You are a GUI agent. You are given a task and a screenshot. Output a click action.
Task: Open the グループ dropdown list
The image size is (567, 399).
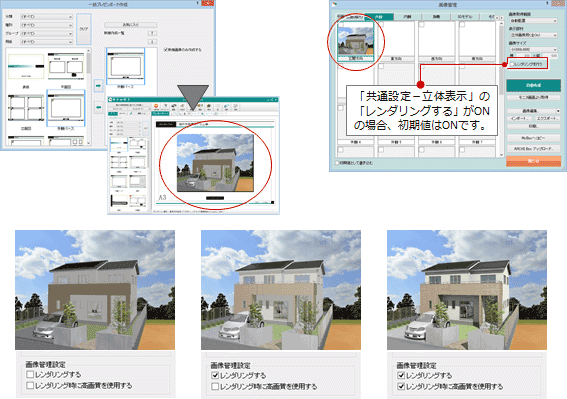pyautogui.click(x=46, y=33)
